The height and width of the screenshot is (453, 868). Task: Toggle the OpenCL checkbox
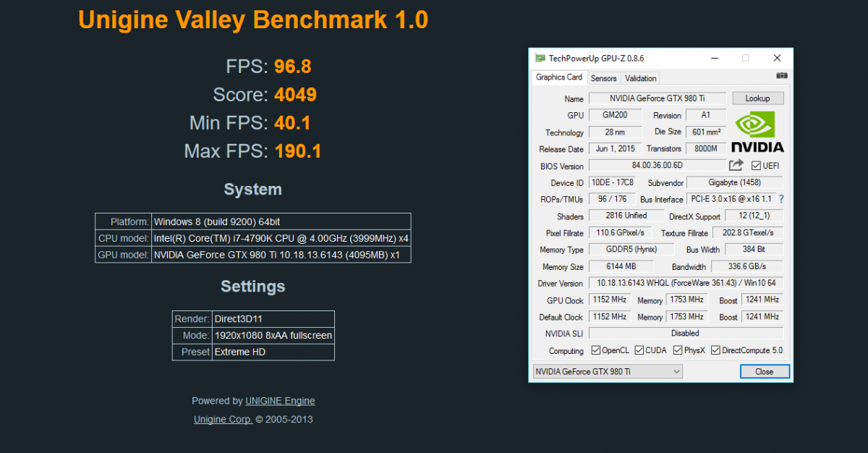[x=596, y=350]
